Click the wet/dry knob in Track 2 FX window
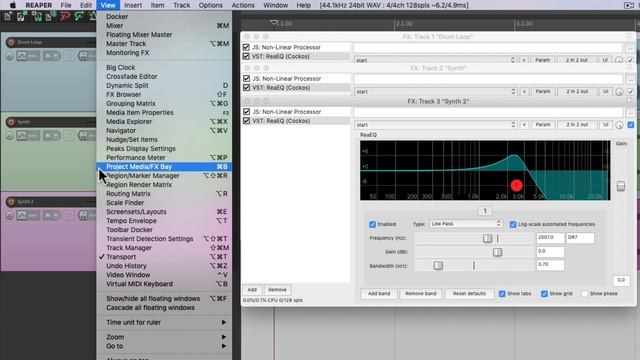Viewport: 640px width, 360px height. pos(619,92)
